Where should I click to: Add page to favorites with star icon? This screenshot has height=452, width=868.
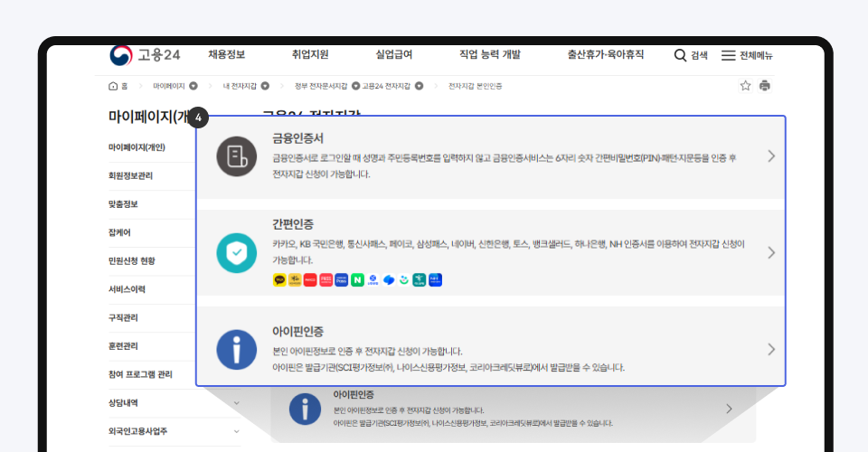745,86
